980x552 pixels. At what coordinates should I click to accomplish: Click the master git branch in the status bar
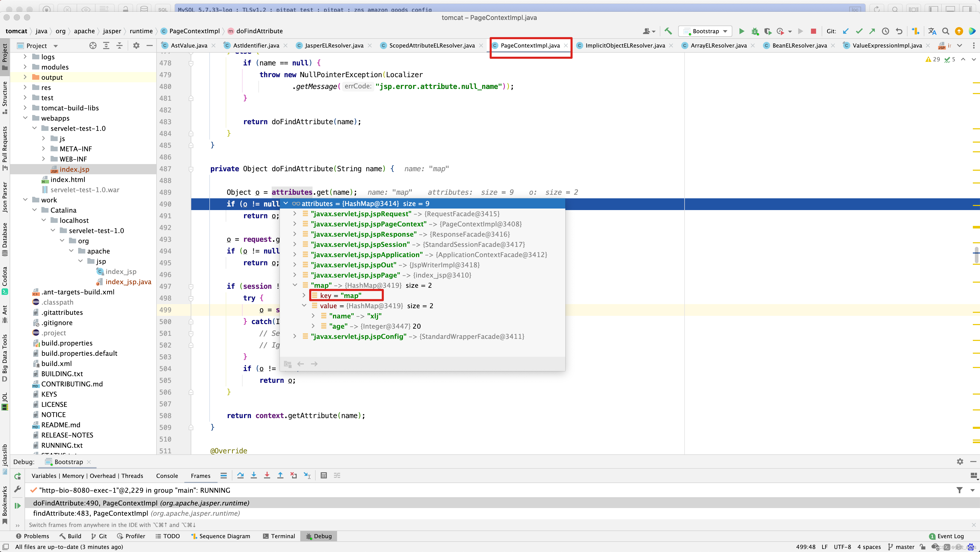coord(901,547)
